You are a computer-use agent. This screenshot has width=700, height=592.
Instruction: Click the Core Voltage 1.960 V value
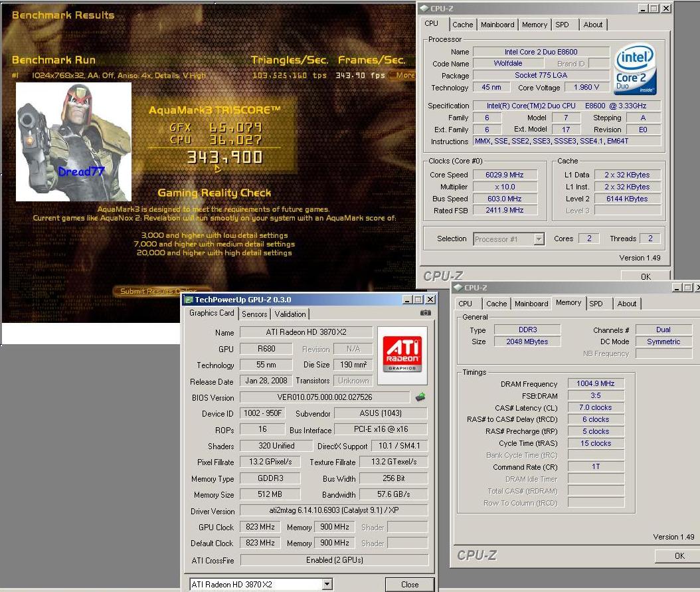coord(586,87)
